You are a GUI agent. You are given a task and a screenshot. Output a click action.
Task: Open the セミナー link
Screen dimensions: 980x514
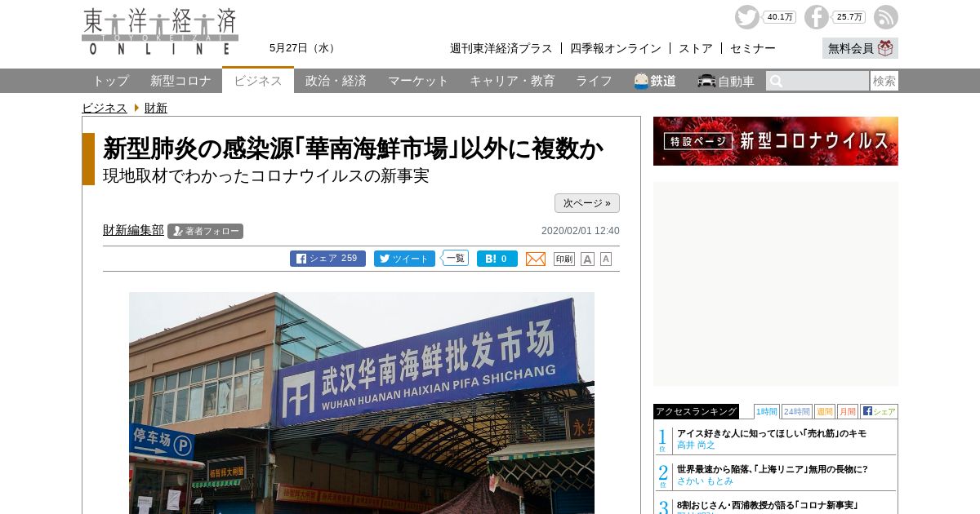(x=753, y=48)
